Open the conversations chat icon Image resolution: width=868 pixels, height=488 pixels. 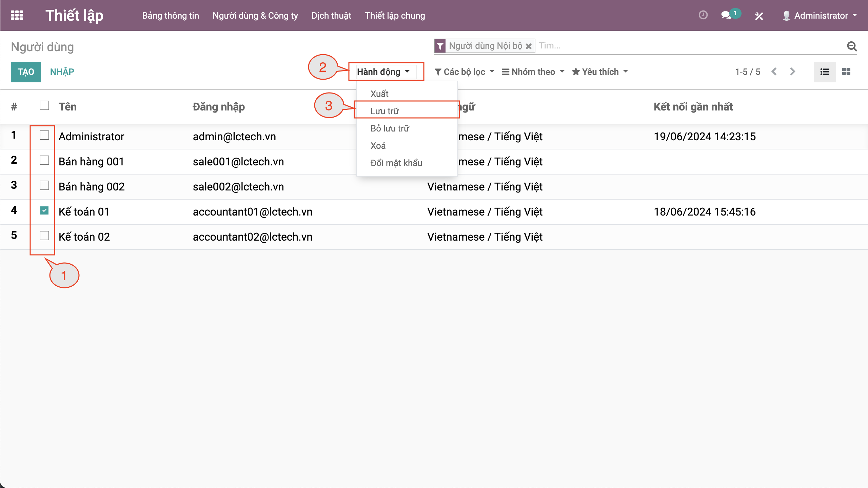coord(726,15)
